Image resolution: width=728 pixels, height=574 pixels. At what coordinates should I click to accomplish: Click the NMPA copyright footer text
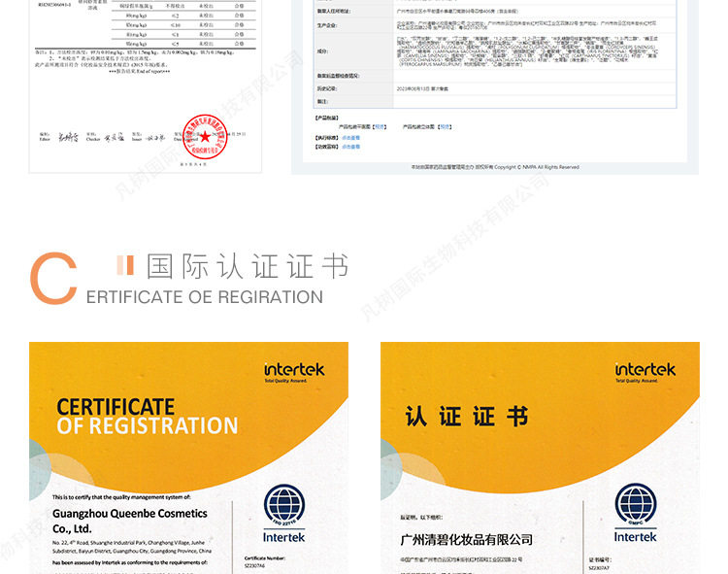(495, 167)
